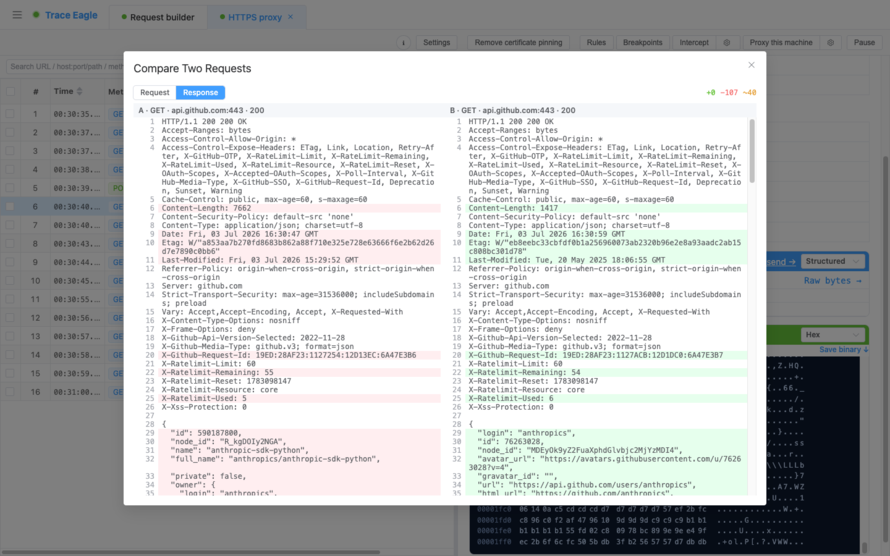Select the Response tab in compare dialog
The height and width of the screenshot is (556, 890).
pyautogui.click(x=200, y=92)
